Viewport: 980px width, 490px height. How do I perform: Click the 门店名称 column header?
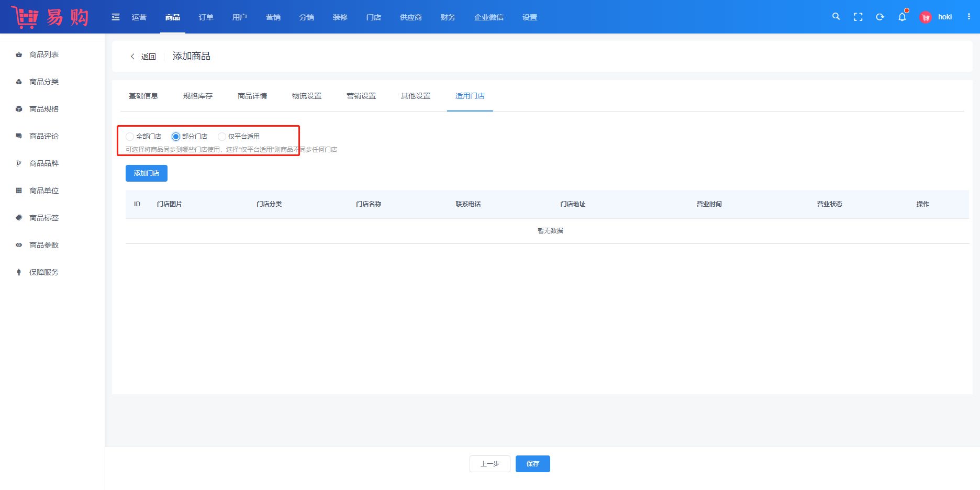pos(369,204)
